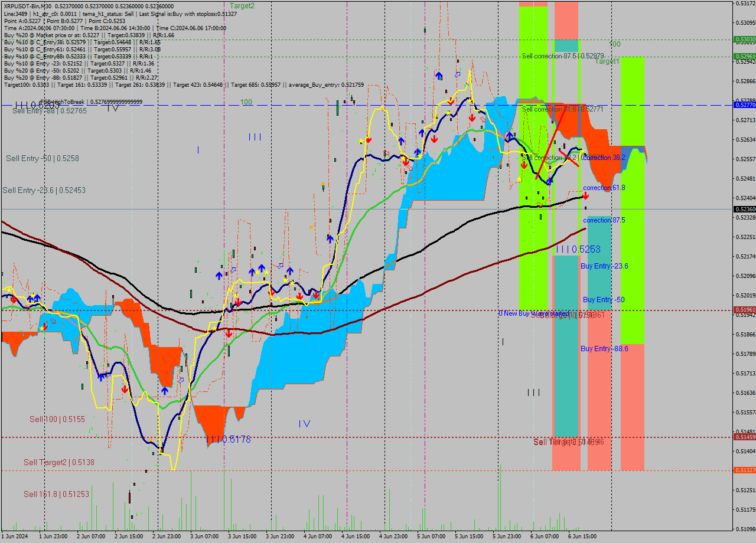Click the green 100 label beside Target1
756x543 pixels.
point(615,44)
